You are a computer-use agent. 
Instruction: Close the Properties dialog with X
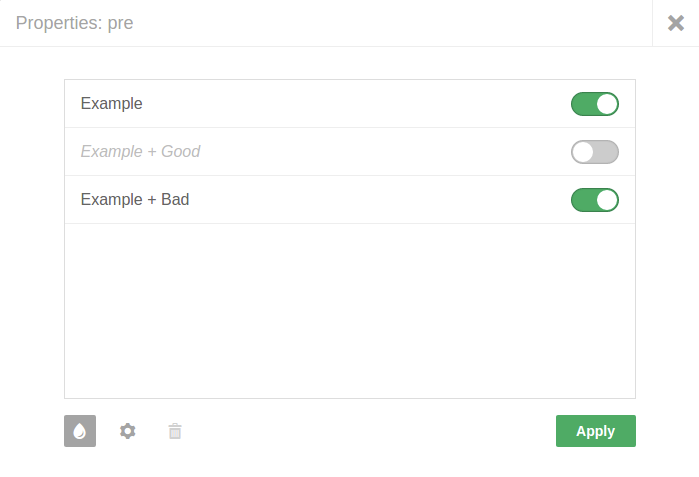(675, 23)
